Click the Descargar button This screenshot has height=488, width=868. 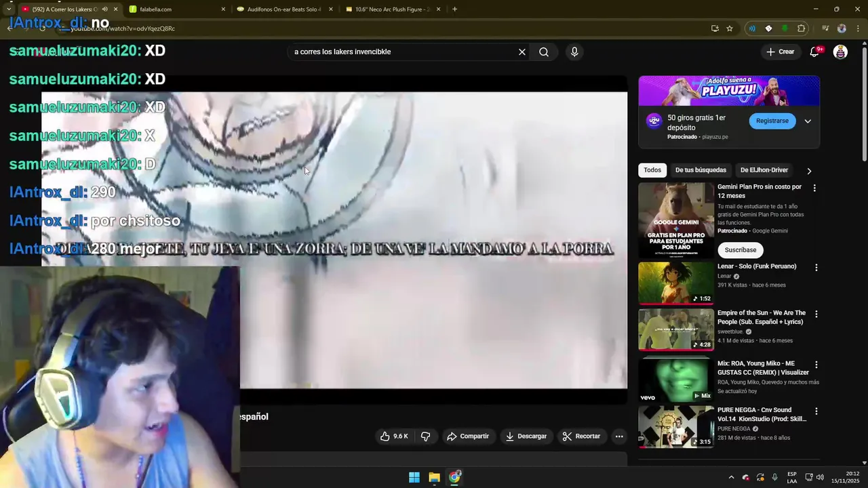click(526, 436)
